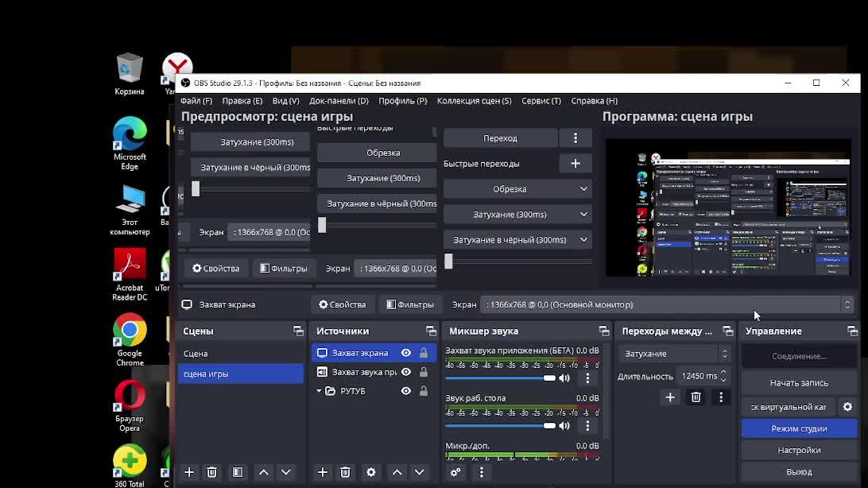
Task: Select the сцена игры scene
Action: coord(241,374)
